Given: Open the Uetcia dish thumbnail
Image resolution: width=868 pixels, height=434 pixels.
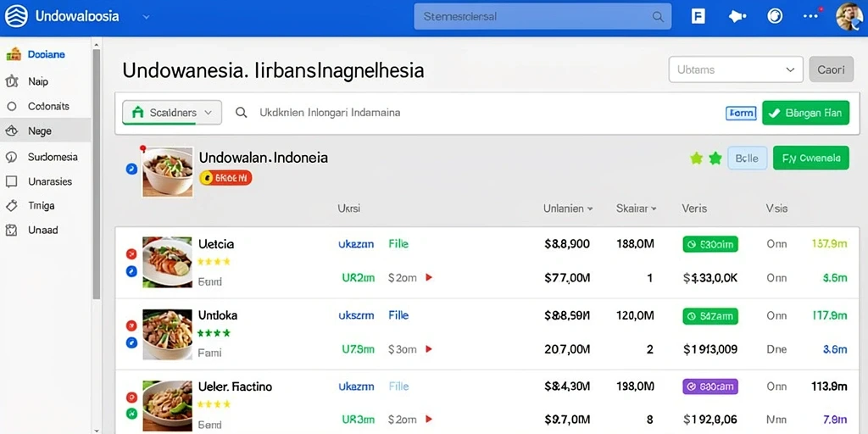Looking at the screenshot, I should pos(167,262).
